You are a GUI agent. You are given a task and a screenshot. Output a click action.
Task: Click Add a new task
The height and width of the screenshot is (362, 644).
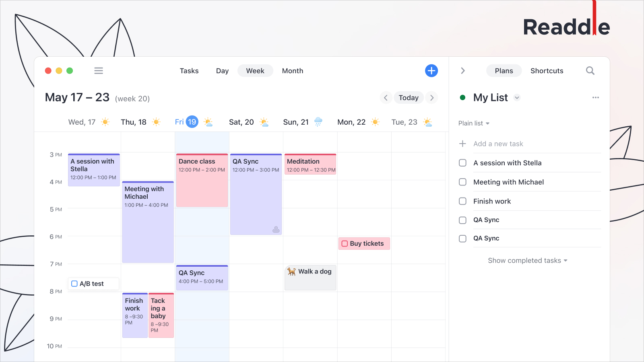click(x=498, y=144)
